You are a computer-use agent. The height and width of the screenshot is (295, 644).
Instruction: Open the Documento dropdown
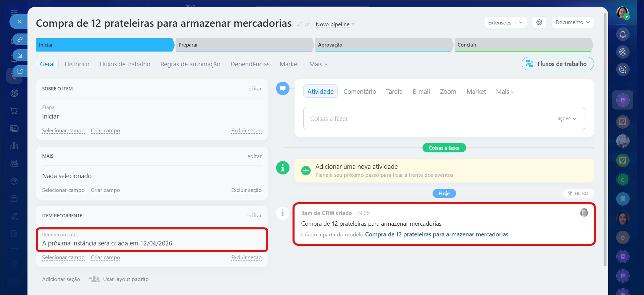click(572, 22)
